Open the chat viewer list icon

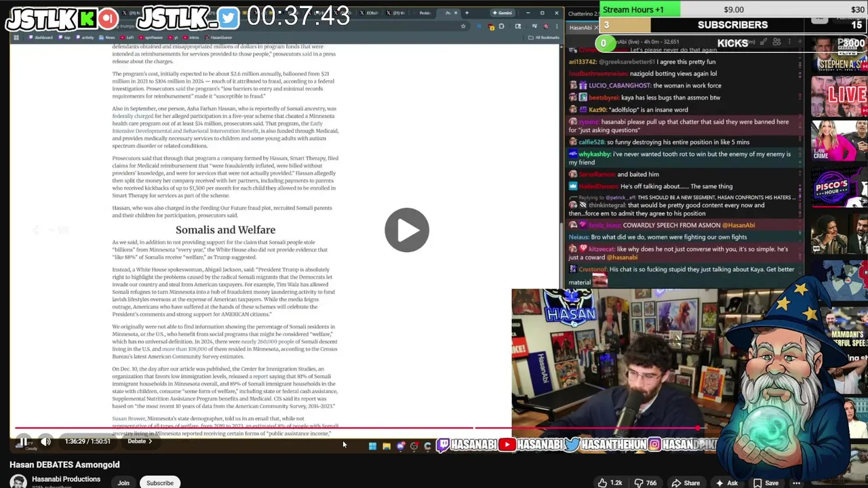[x=776, y=42]
